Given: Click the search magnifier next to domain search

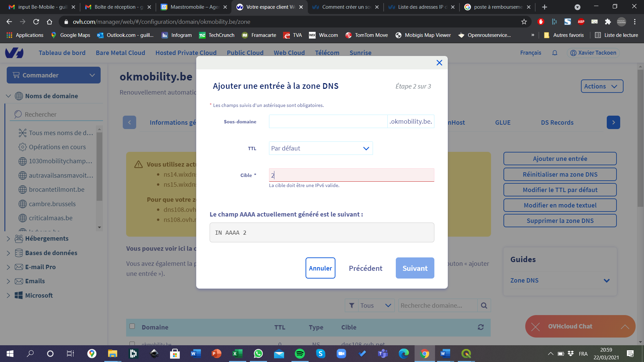Looking at the screenshot, I should pyautogui.click(x=484, y=305).
